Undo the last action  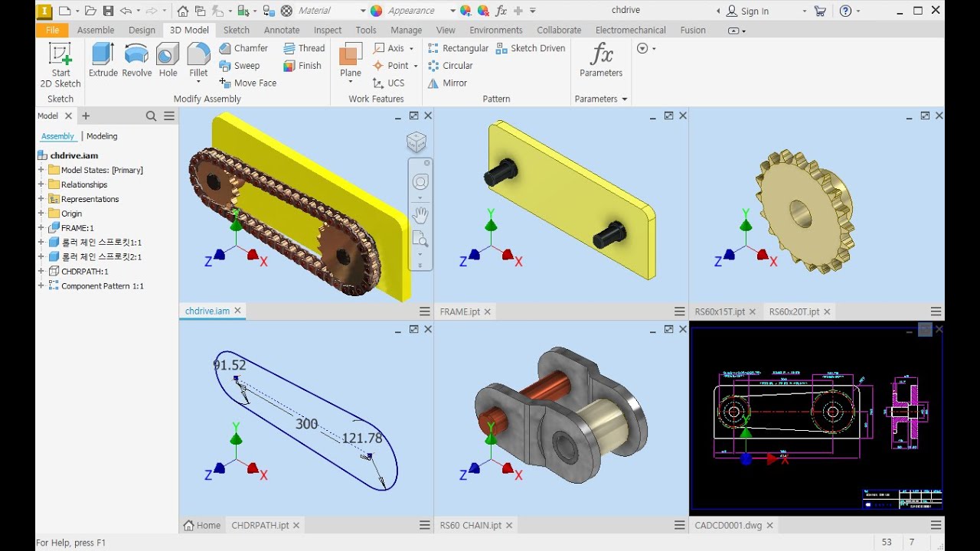click(x=126, y=11)
